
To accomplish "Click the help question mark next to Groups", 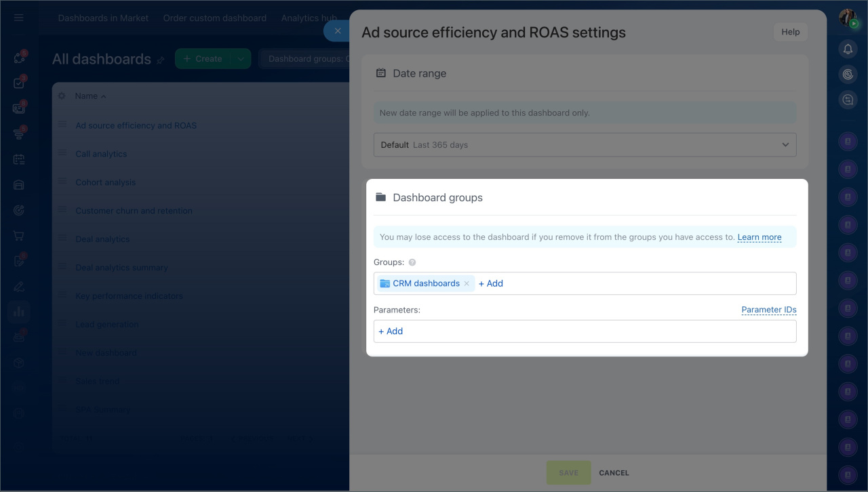I will pos(412,262).
